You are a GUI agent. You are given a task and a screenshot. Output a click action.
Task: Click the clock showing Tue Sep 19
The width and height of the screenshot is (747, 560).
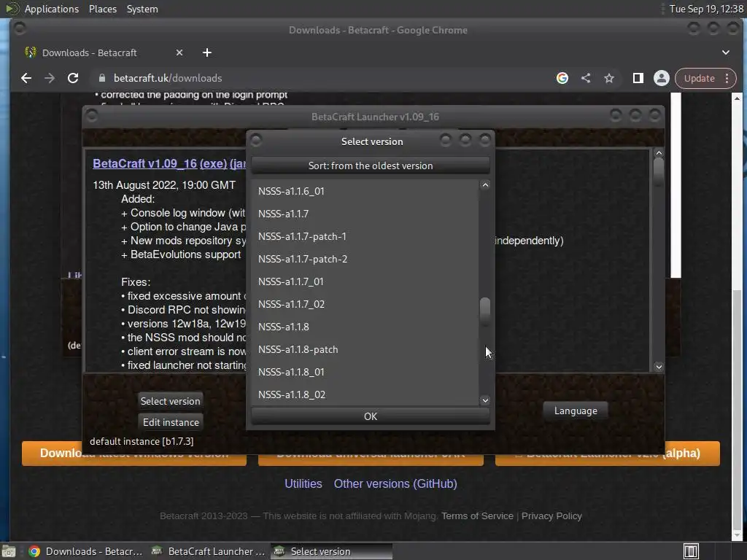tap(706, 9)
